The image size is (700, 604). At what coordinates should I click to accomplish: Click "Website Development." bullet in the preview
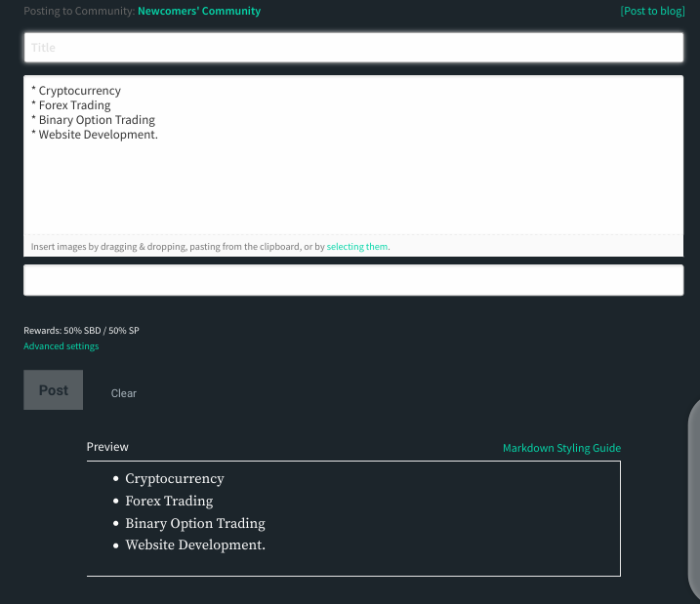tap(195, 545)
